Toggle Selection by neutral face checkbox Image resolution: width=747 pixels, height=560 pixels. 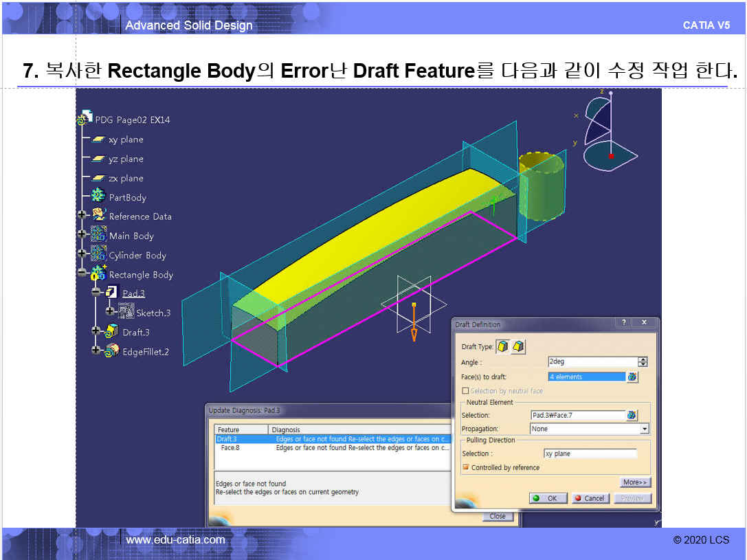[x=466, y=390]
